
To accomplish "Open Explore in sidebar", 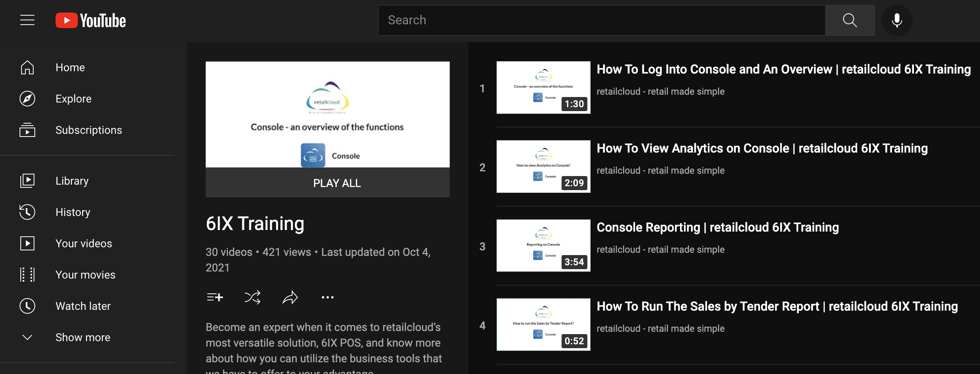I will [x=74, y=99].
